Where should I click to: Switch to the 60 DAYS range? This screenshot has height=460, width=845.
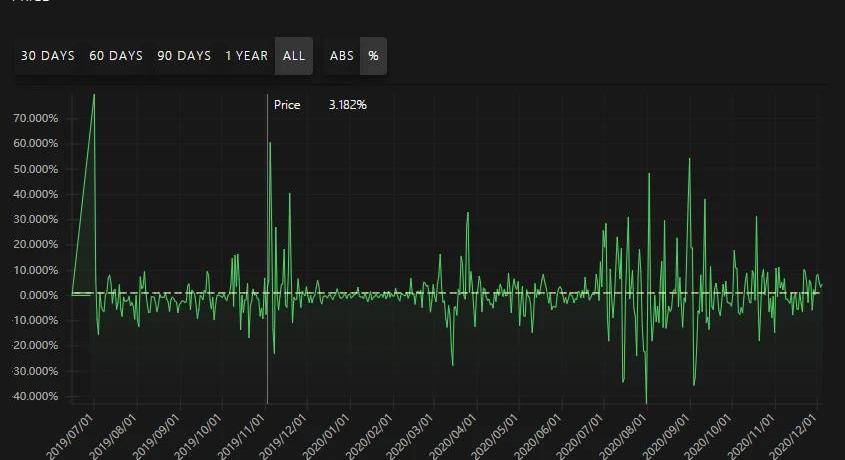pos(116,56)
